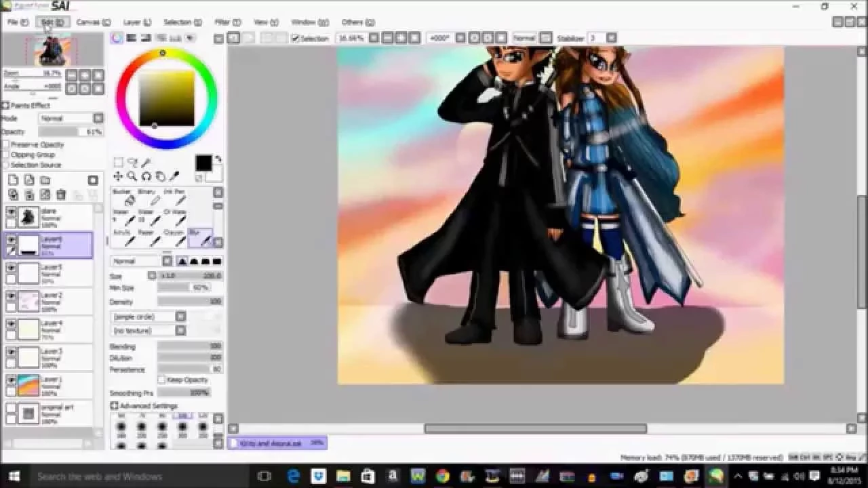This screenshot has height=488, width=868.
Task: Select the Lasso tool
Action: [132, 163]
